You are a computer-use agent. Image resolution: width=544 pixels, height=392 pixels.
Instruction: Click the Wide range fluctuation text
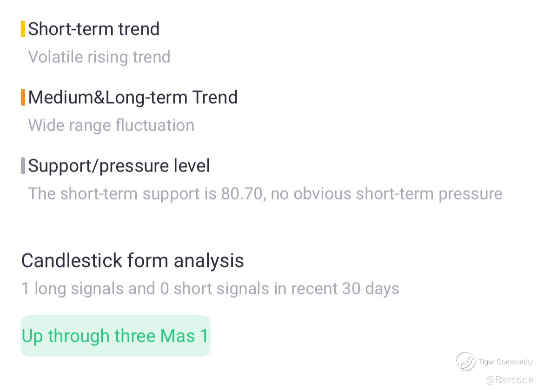tap(111, 125)
